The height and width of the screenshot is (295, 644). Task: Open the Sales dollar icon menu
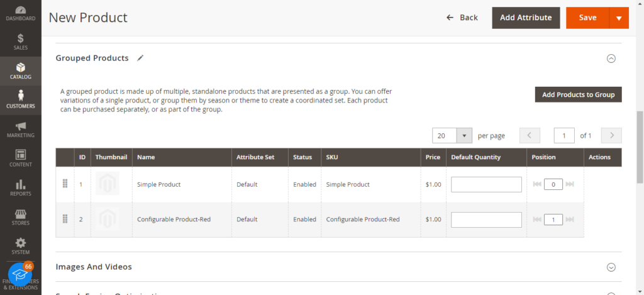click(21, 42)
